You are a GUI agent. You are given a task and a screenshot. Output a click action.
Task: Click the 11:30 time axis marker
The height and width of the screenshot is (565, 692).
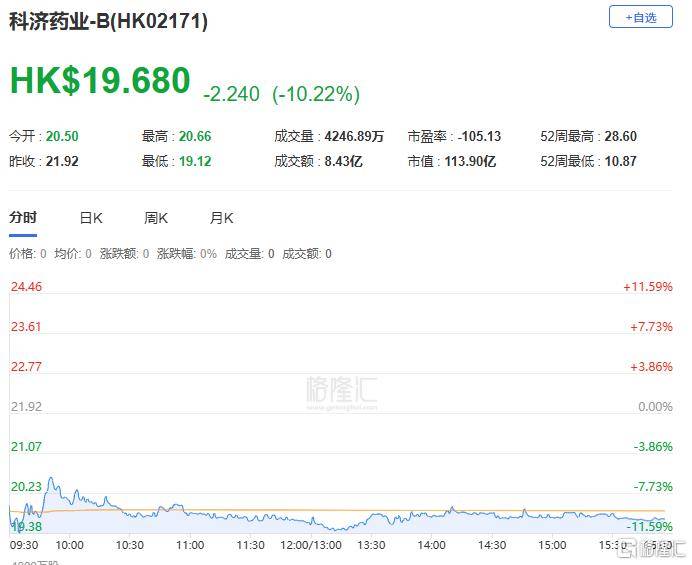coord(250,545)
